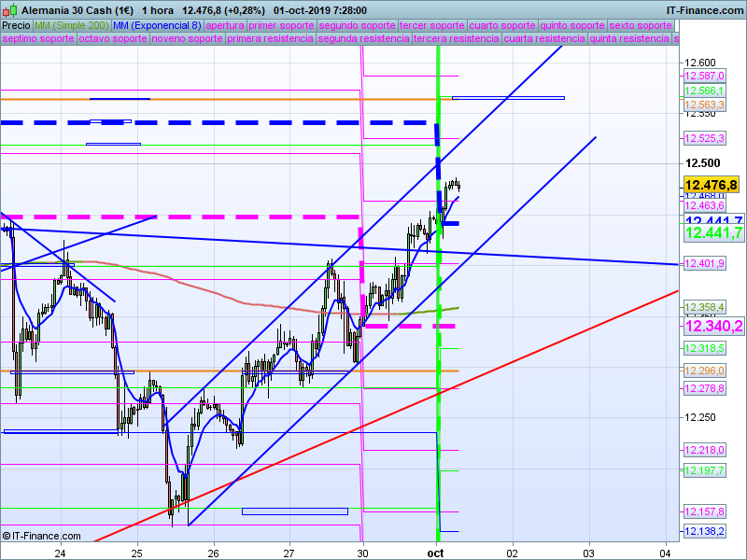This screenshot has width=747, height=560.
Task: Click the 27 date label on time axis
Action: pyautogui.click(x=289, y=553)
